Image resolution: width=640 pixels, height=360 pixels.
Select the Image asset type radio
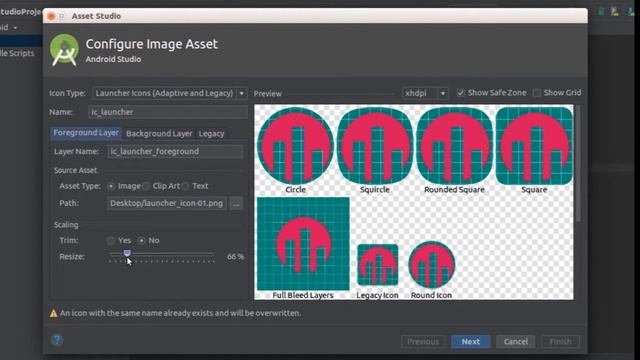coord(111,186)
